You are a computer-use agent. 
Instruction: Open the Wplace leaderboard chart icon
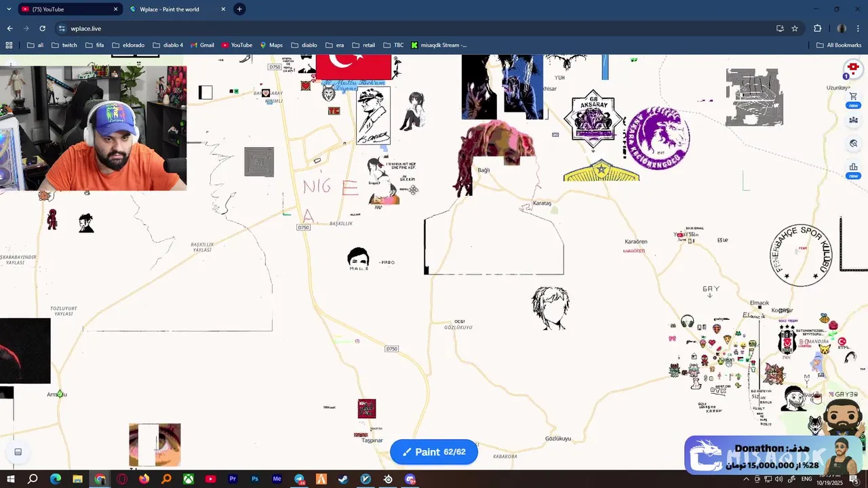[x=853, y=167]
